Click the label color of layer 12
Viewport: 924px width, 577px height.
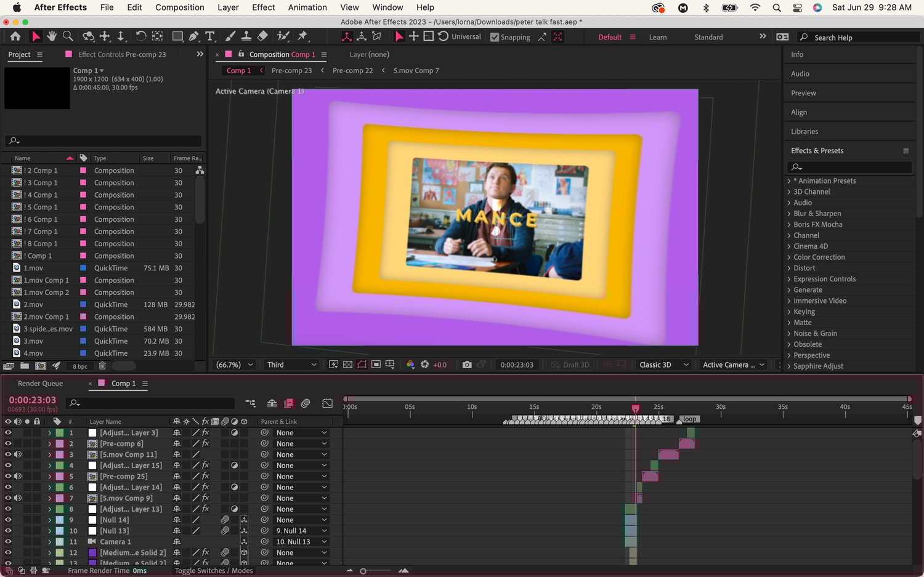pos(60,553)
